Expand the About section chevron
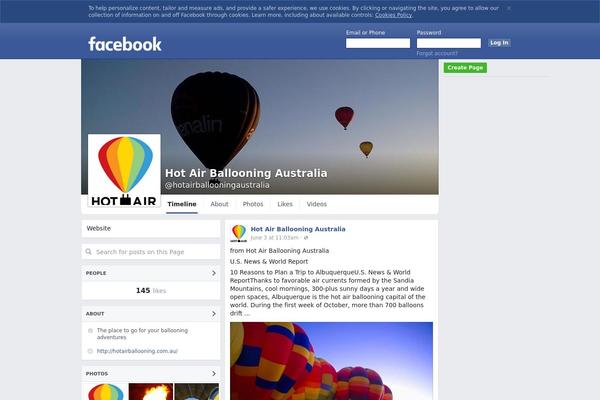This screenshot has width=600, height=400. tap(214, 313)
